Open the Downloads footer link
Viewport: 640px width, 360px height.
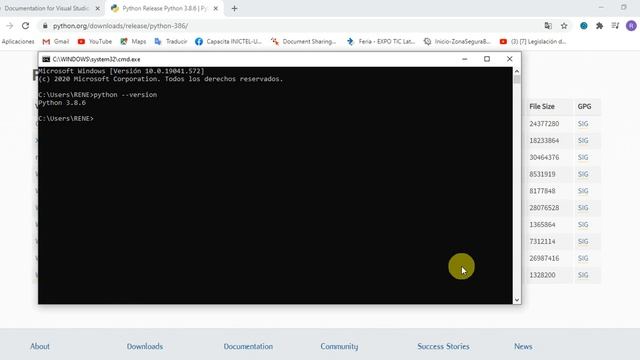[x=144, y=346]
